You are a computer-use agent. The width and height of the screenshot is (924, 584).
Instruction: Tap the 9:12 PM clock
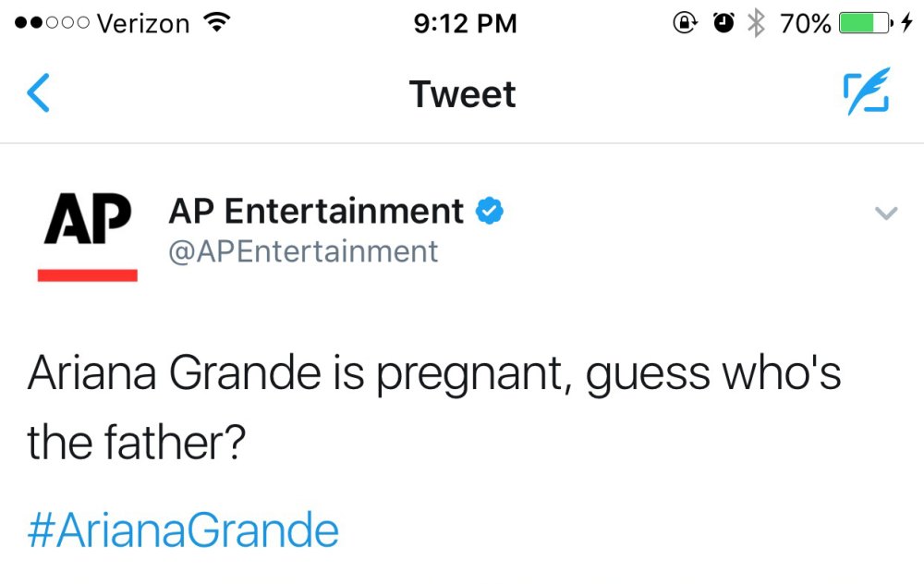[465, 23]
